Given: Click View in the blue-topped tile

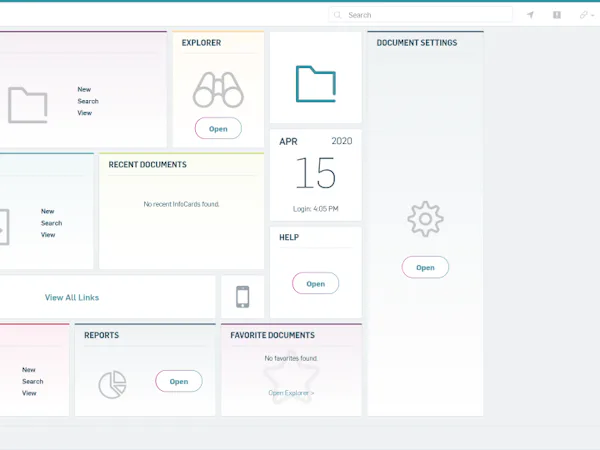Looking at the screenshot, I should tap(48, 235).
